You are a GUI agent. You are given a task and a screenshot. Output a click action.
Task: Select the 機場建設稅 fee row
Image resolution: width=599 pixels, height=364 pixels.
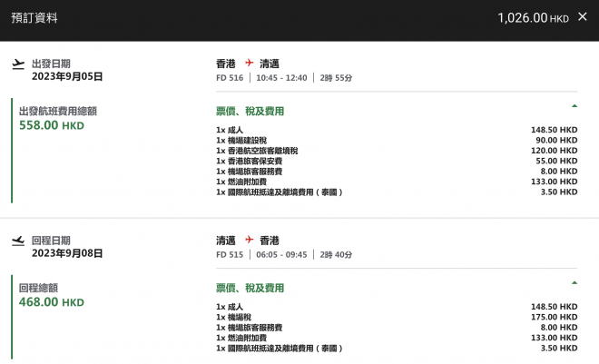click(x=396, y=140)
